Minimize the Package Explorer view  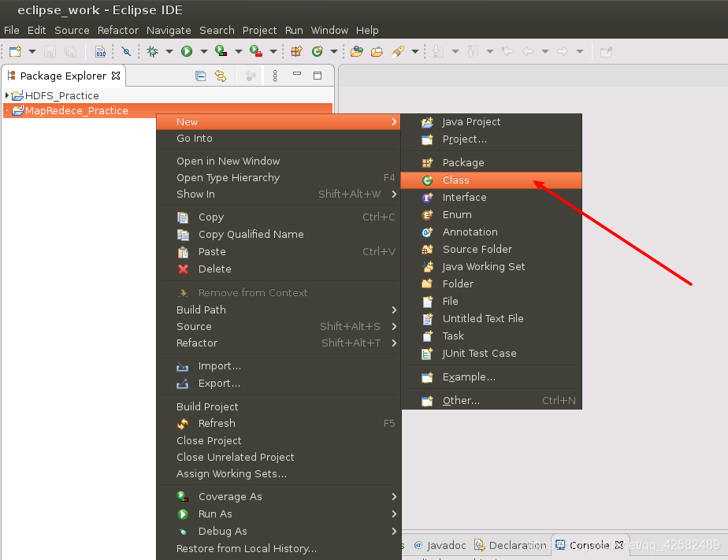coord(297,74)
